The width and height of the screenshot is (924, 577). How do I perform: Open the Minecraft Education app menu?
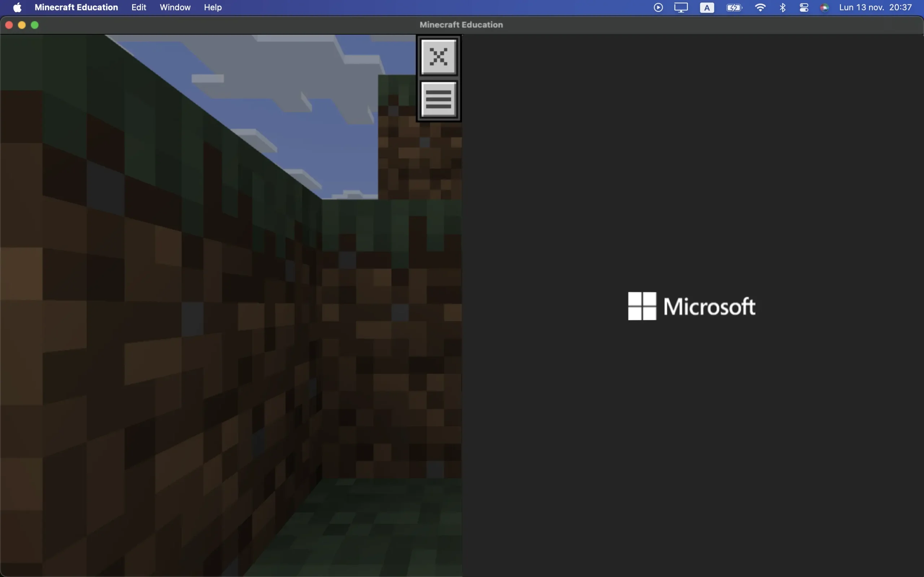76,7
